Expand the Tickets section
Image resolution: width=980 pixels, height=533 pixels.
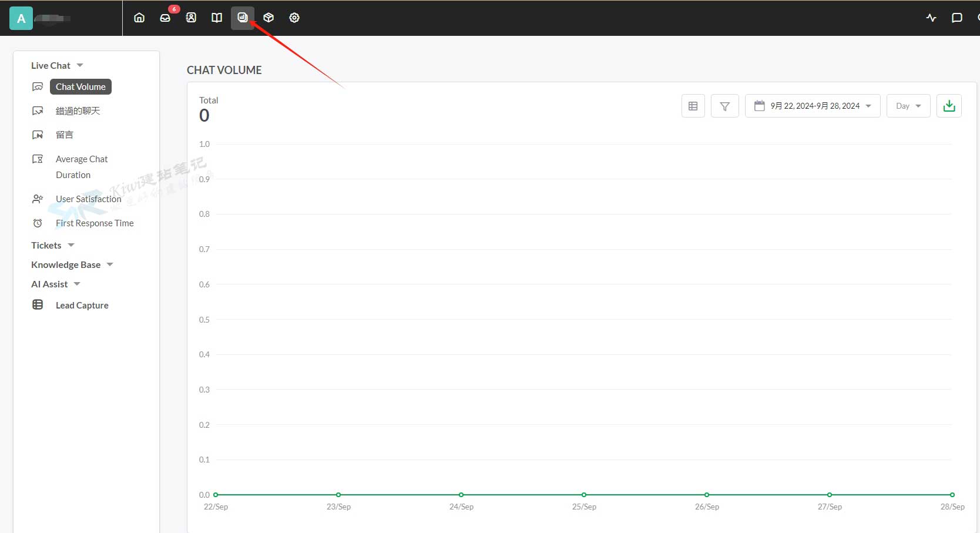pyautogui.click(x=52, y=245)
